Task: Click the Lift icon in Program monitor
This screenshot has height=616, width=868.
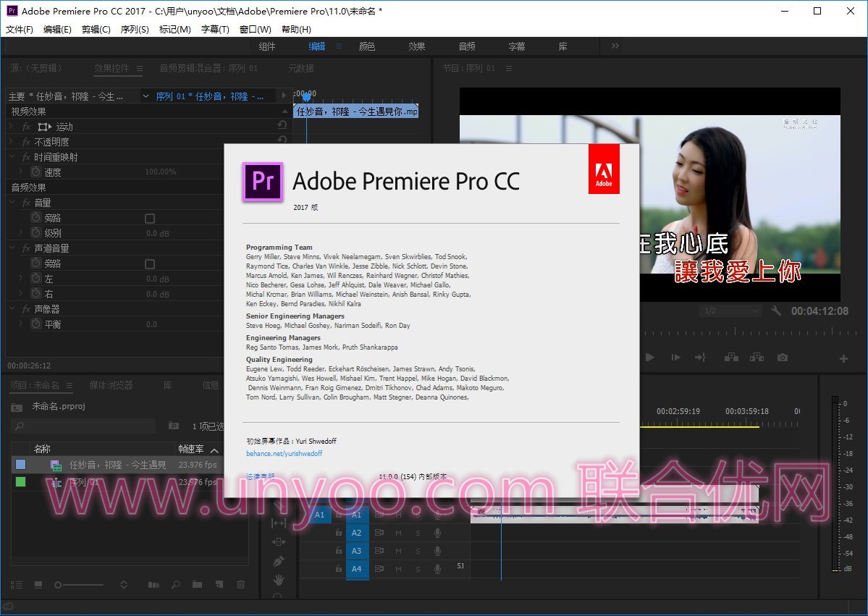Action: [x=731, y=358]
